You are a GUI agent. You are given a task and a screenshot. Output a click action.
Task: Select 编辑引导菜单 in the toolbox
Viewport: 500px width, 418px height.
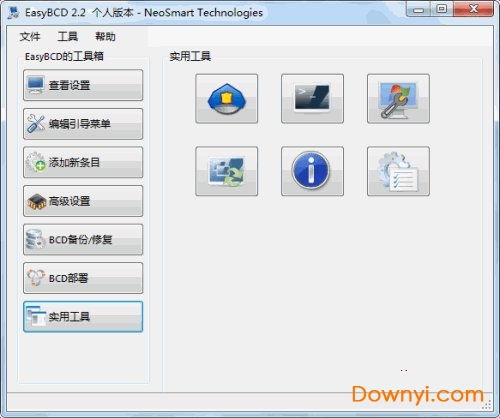tap(83, 124)
